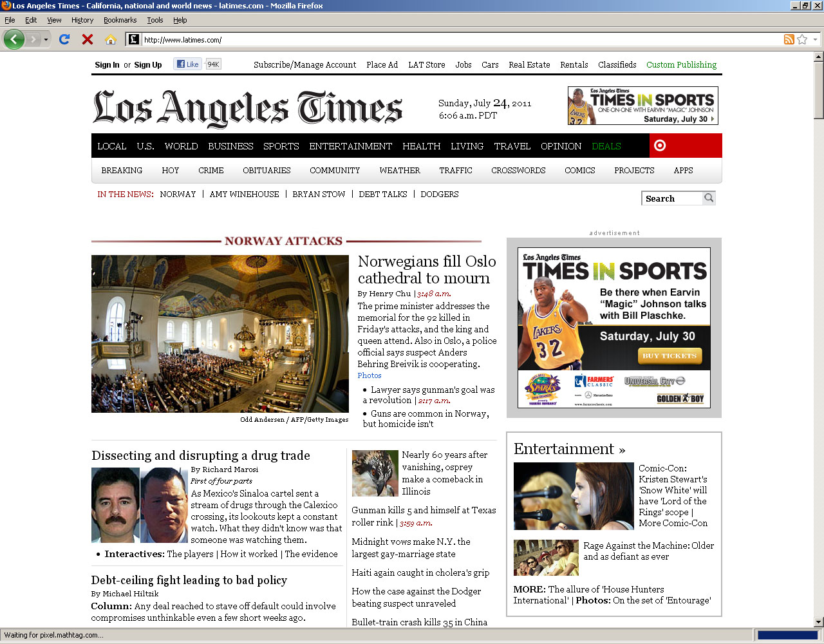Click the vertical scrollbar up arrow
The image size is (824, 644).
coord(818,57)
